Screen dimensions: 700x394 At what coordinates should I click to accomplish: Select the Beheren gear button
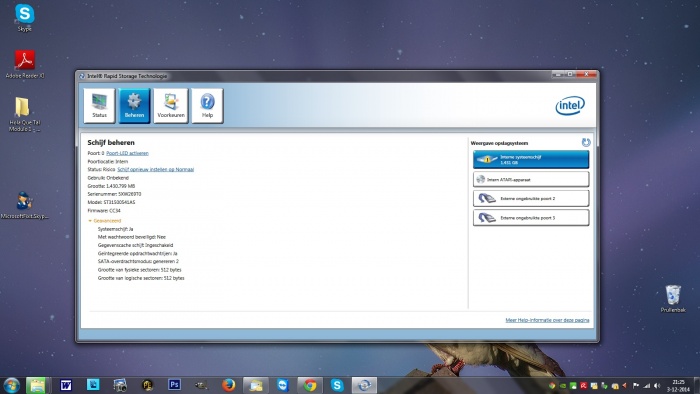[134, 106]
